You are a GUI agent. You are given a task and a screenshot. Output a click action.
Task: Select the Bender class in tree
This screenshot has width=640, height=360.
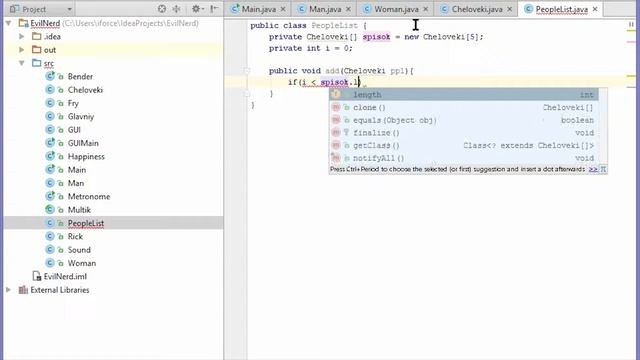coord(80,76)
